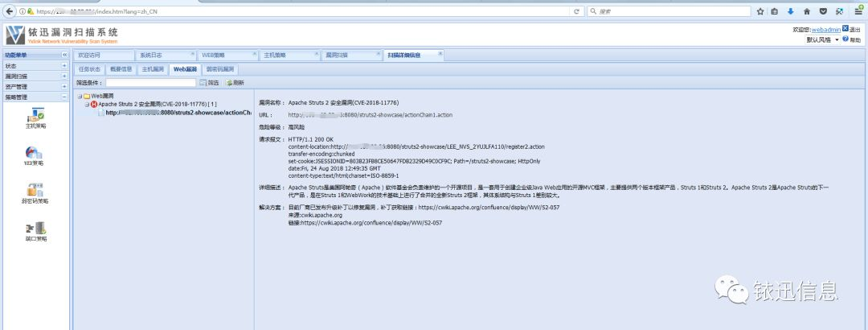Open the 主机漏洞 sub-tab

click(x=153, y=69)
